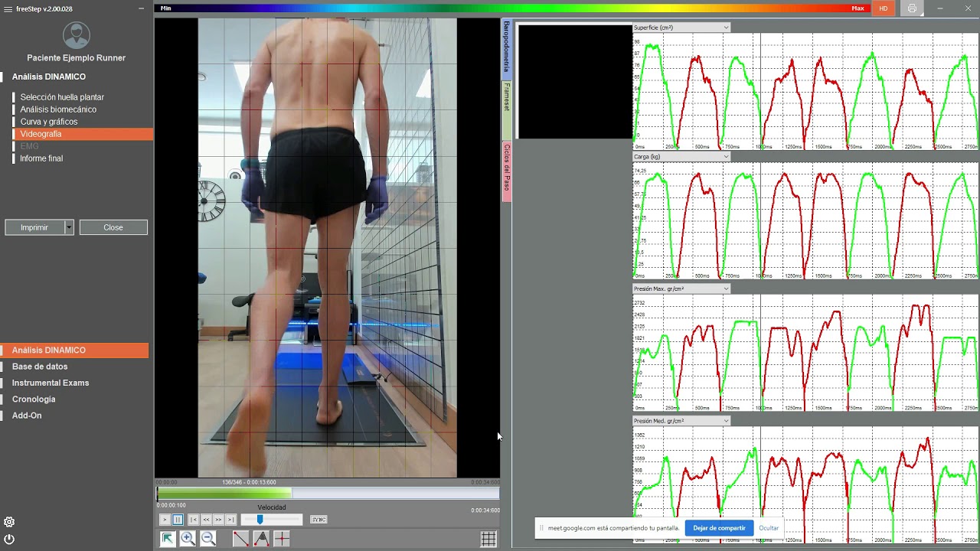Viewport: 980px width, 551px height.
Task: Click the frame counter 136/346 text
Action: click(x=249, y=482)
